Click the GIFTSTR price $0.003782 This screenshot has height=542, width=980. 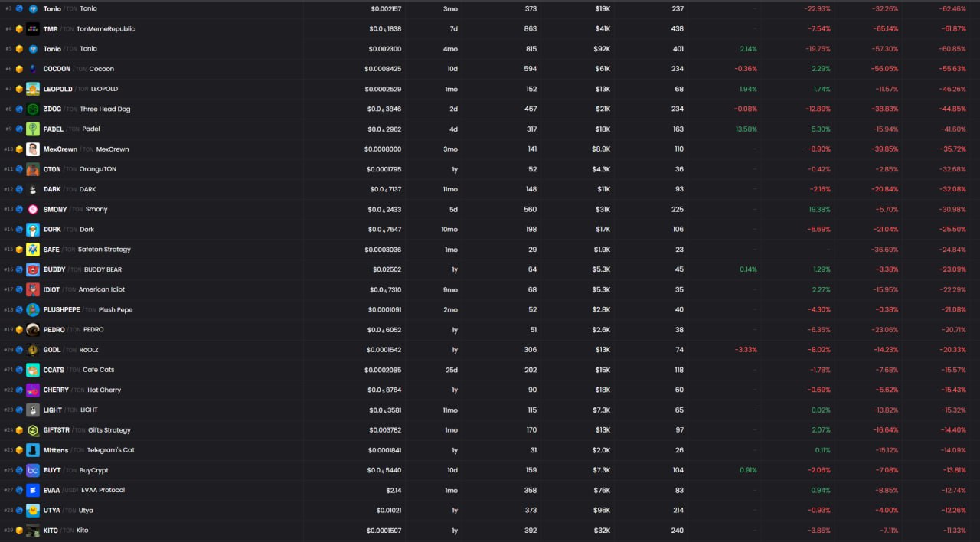point(385,430)
